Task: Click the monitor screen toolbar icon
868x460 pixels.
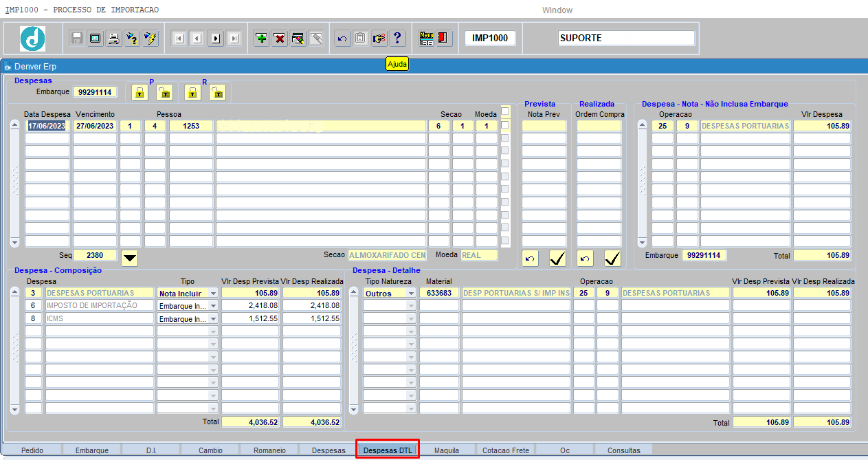Action: pyautogui.click(x=96, y=38)
